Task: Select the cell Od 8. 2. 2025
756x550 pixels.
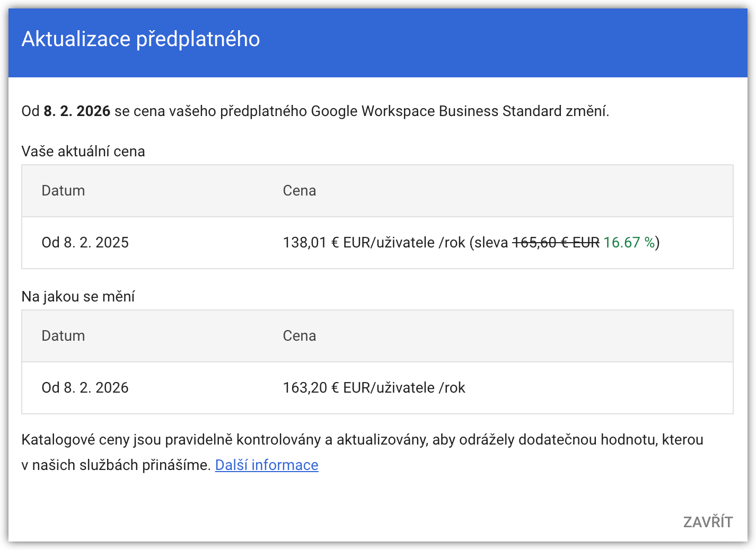Action: click(85, 243)
